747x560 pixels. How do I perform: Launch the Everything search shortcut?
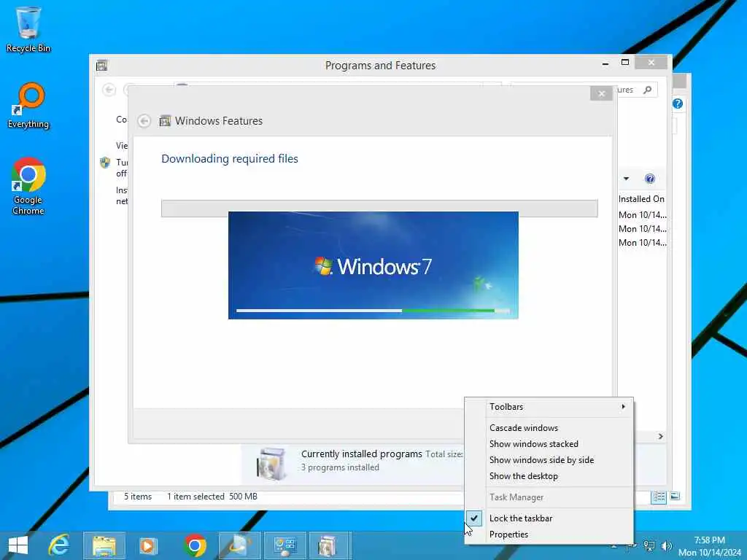[x=28, y=106]
